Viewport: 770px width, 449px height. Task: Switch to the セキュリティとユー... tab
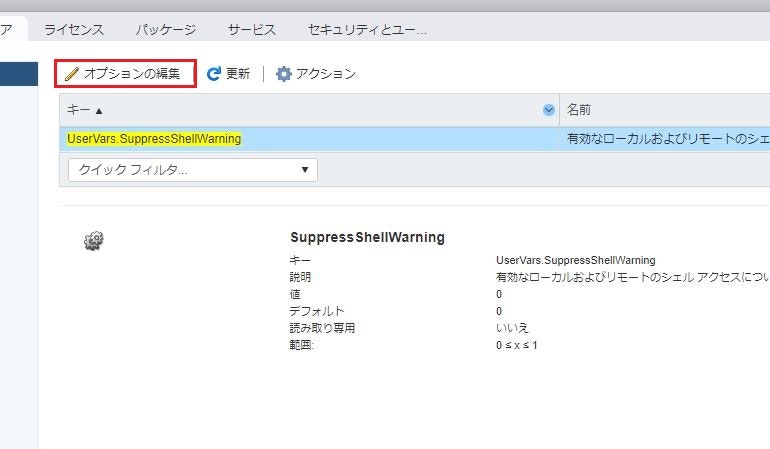(367, 30)
